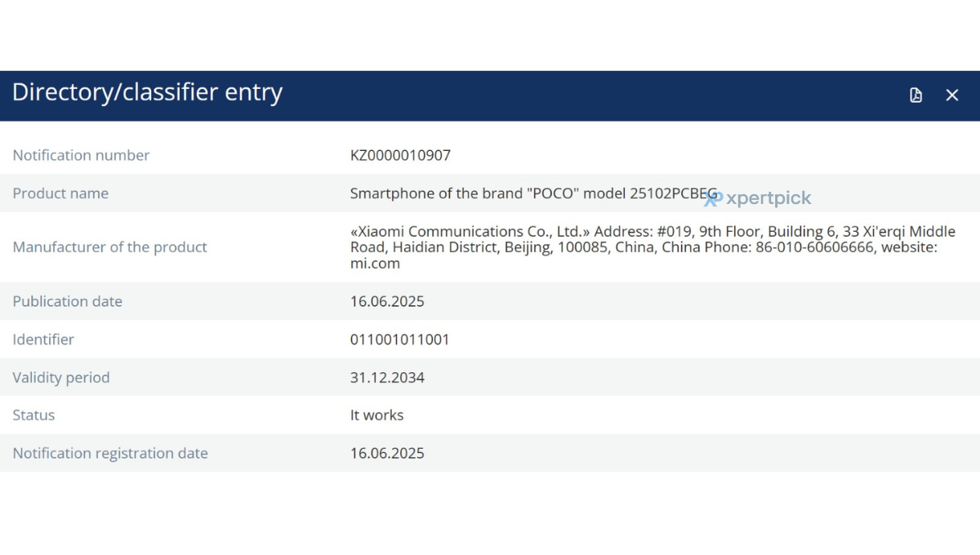
Task: Click the Notification registration date label
Action: 110,454
